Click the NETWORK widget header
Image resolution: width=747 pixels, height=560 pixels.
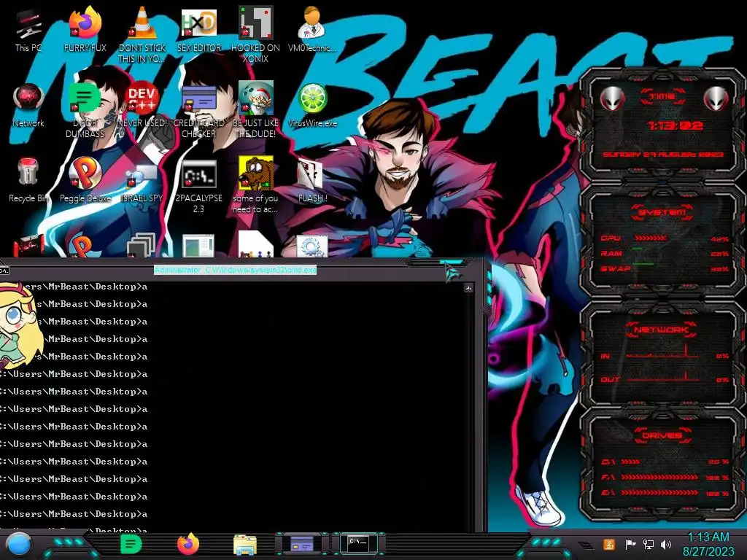click(x=662, y=330)
